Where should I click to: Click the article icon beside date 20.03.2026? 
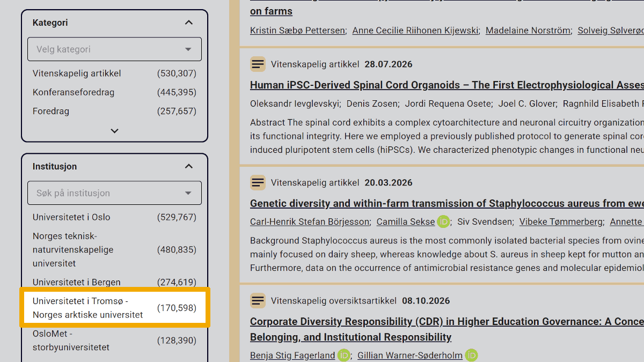pos(258,183)
